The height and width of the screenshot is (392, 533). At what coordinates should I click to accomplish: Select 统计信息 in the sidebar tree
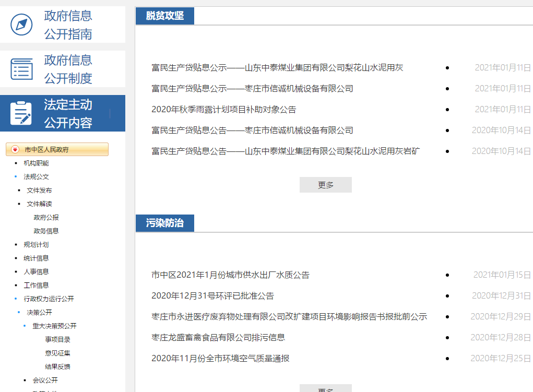point(36,258)
